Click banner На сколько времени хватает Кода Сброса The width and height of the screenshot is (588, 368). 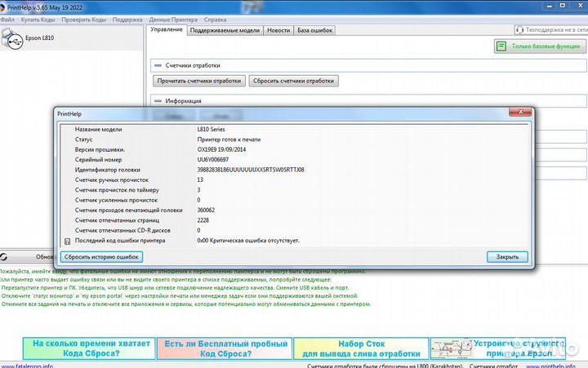pyautogui.click(x=89, y=348)
